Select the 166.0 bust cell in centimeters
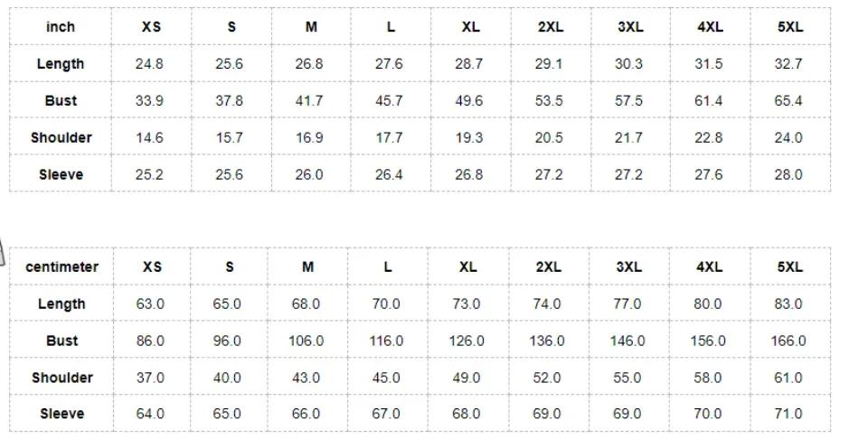Image resolution: width=868 pixels, height=439 pixels. tap(788, 341)
